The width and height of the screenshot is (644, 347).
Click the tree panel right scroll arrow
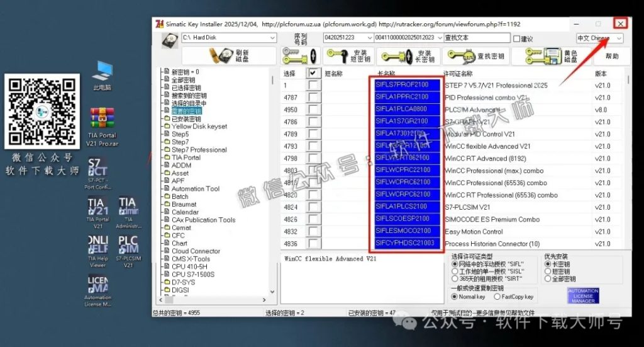pyautogui.click(x=264, y=300)
